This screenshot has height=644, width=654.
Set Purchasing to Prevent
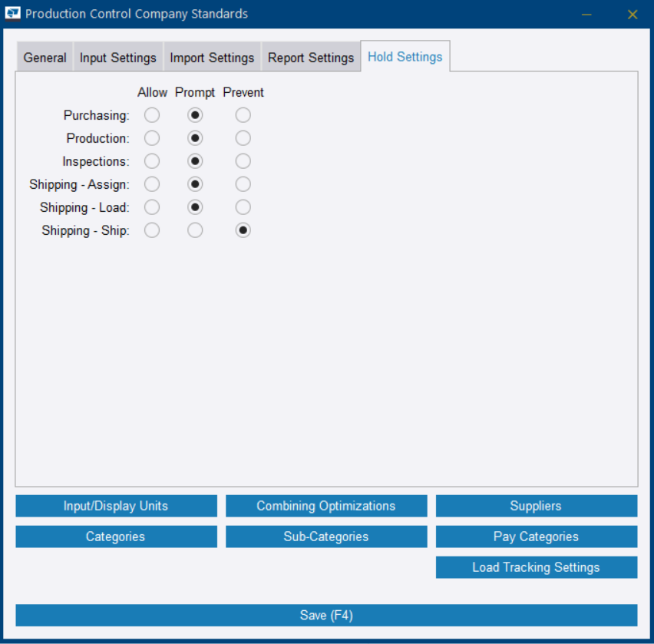[x=243, y=115]
